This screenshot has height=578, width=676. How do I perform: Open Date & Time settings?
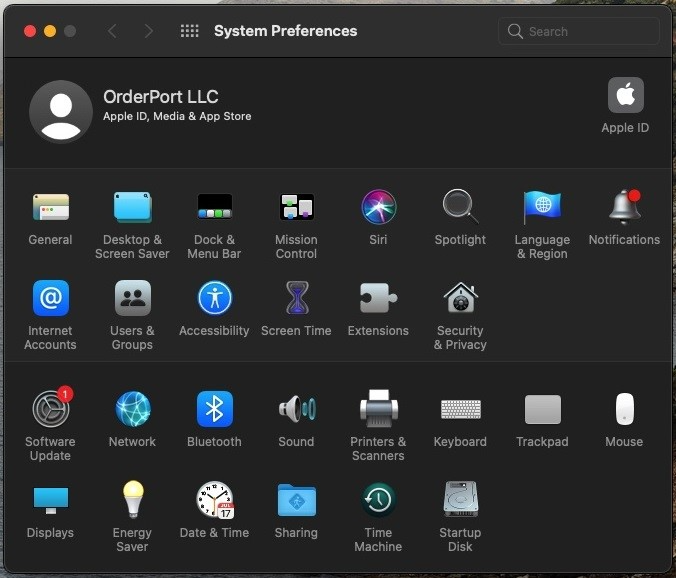point(214,500)
